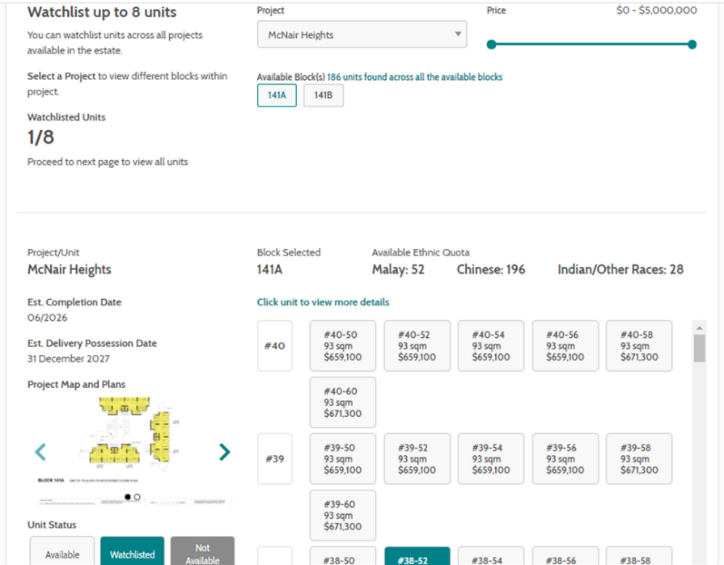Select block 141A tab

coord(277,95)
